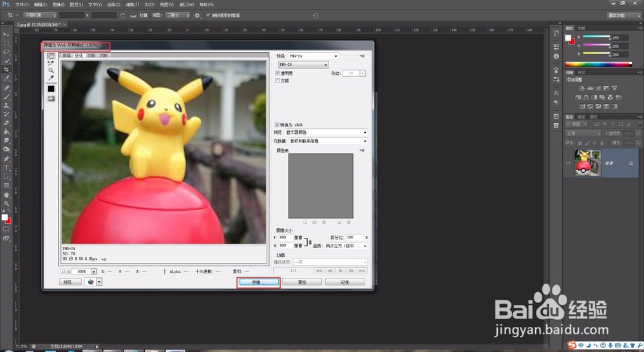Toggle the 转换为 sRGB checkbox
644x352 pixels.
(x=277, y=124)
